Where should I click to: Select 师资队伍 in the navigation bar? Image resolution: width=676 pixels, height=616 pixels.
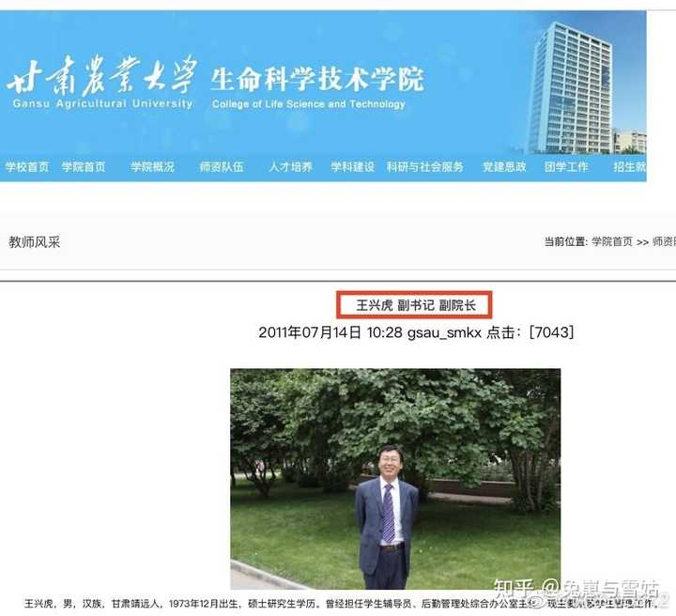pos(222,167)
